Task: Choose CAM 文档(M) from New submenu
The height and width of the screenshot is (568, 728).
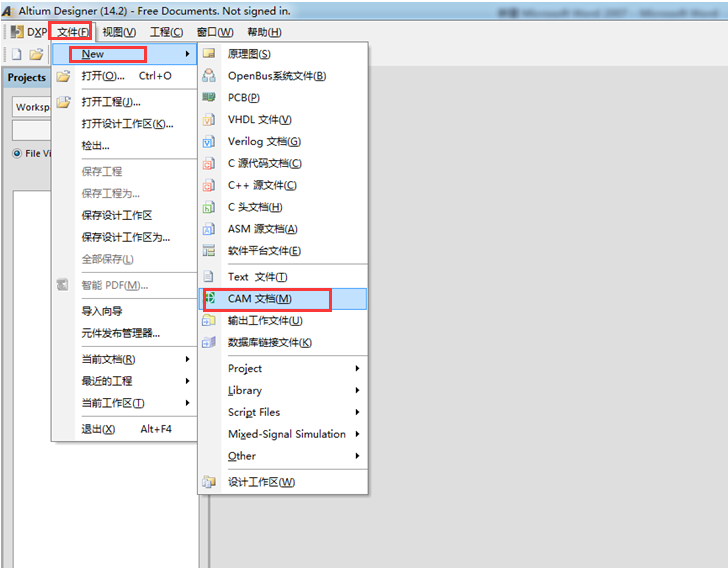Action: point(283,299)
